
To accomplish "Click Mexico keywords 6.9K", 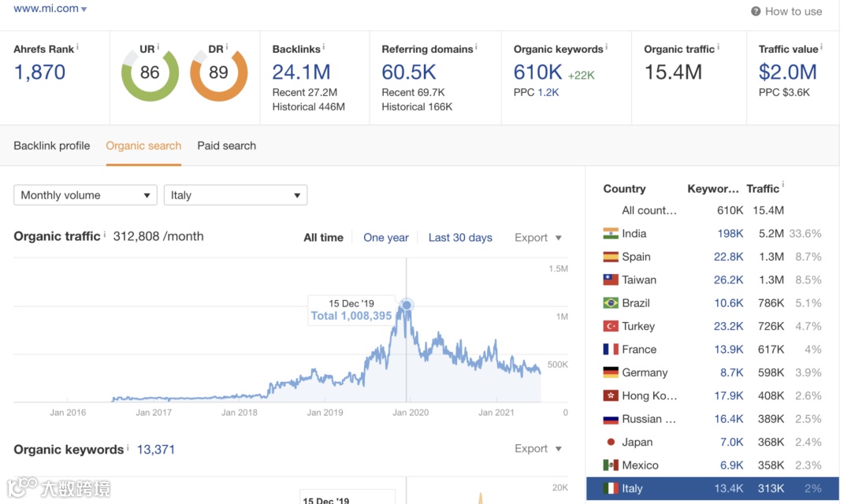I will coord(731,465).
